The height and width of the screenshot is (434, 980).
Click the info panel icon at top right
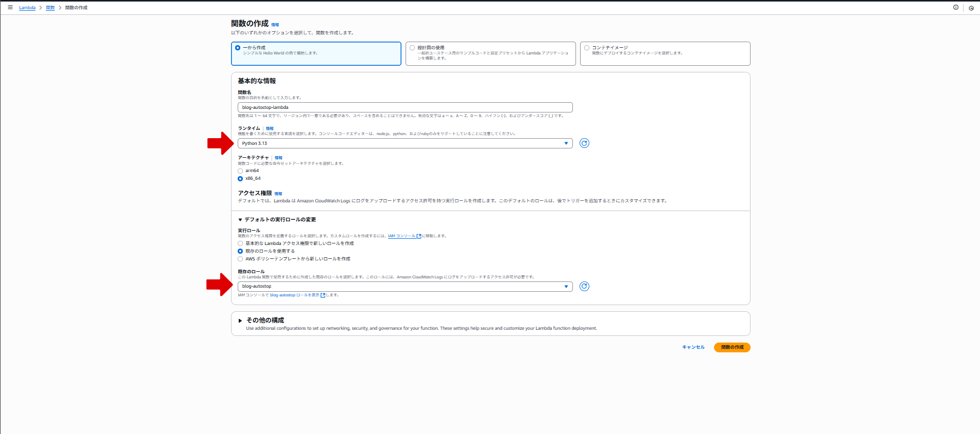click(x=955, y=7)
